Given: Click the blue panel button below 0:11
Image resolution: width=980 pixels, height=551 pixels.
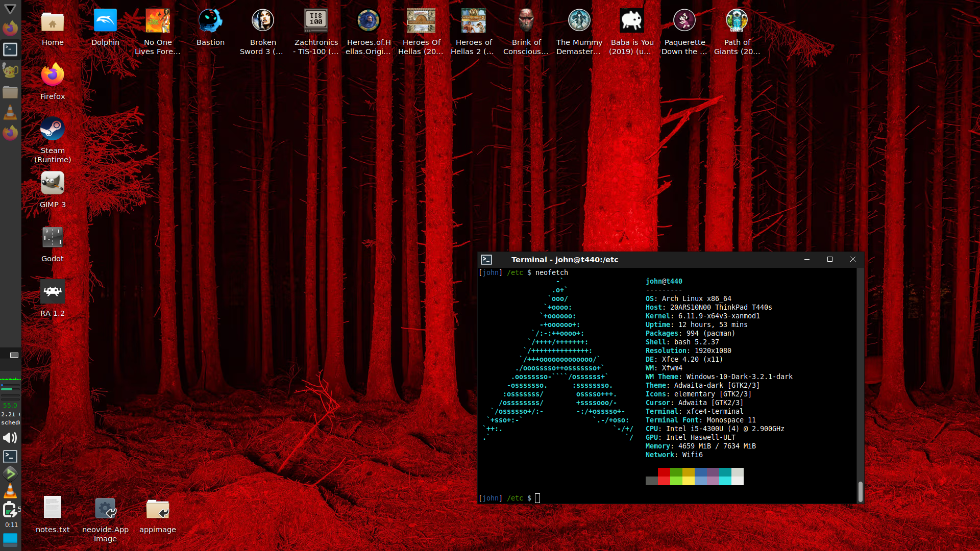Looking at the screenshot, I should click(10, 539).
